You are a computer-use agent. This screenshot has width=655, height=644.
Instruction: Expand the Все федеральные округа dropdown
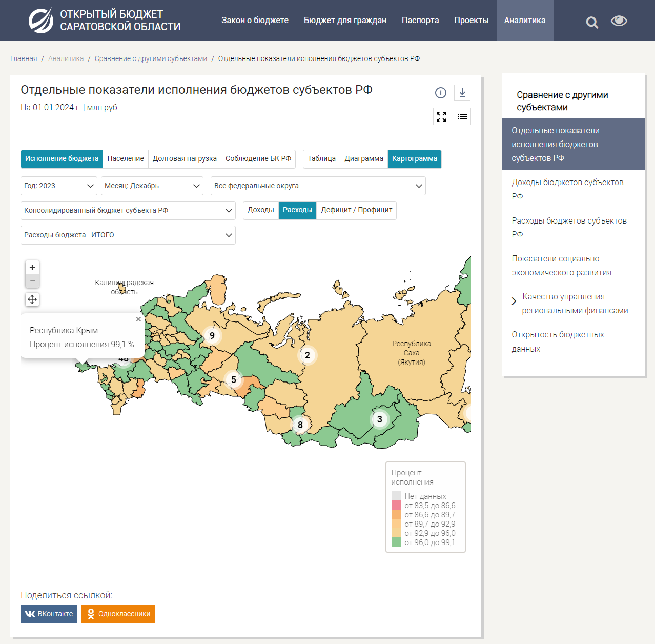coord(318,186)
